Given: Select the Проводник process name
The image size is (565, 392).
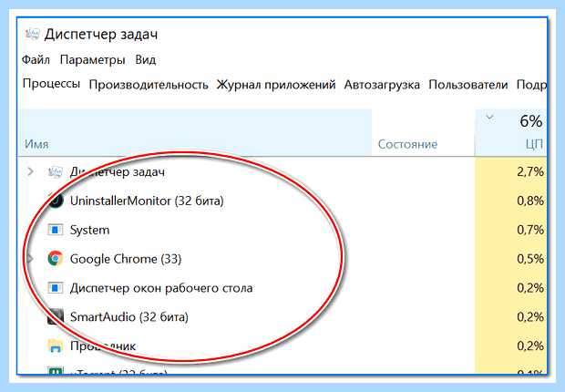Looking at the screenshot, I should click(103, 346).
